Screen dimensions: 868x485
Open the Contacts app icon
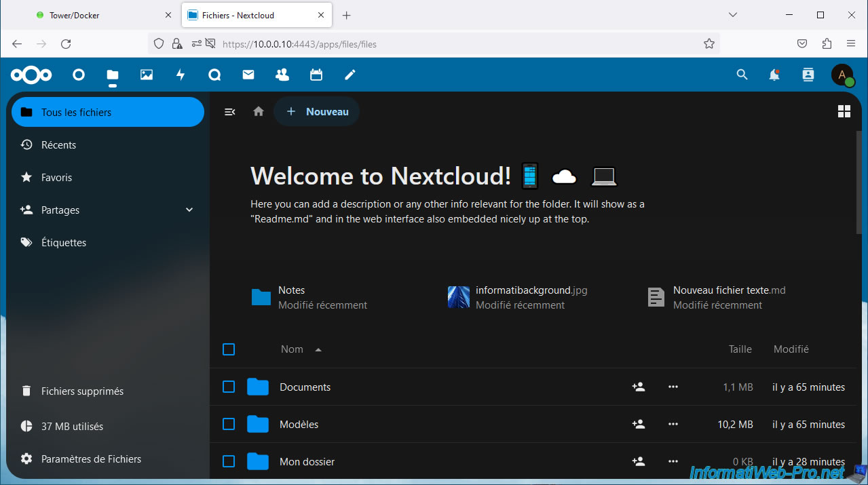pos(282,75)
